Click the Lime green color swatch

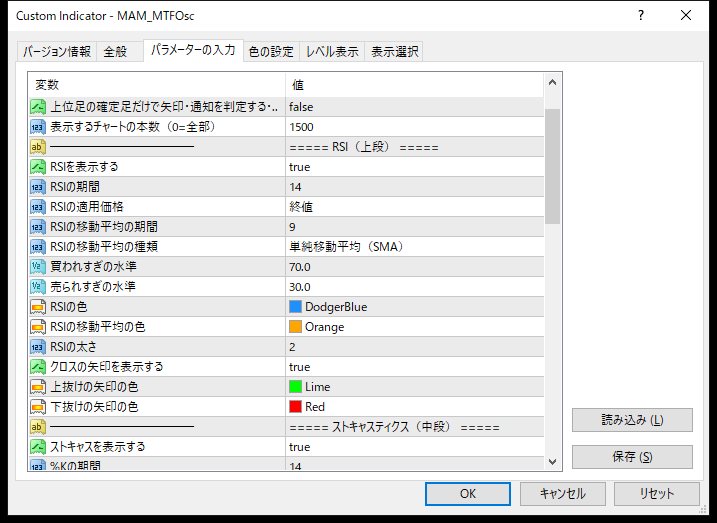pos(295,387)
